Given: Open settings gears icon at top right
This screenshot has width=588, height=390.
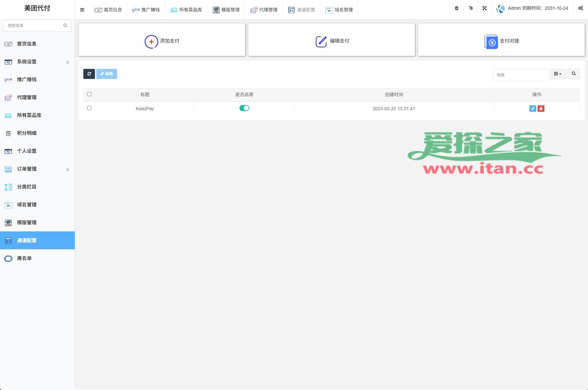Looking at the screenshot, I should point(581,8).
